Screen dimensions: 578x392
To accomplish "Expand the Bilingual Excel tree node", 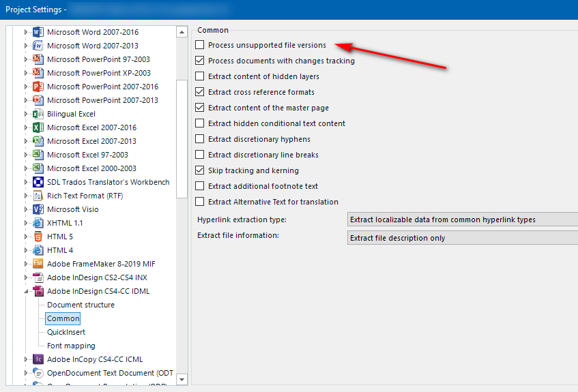I will (26, 114).
